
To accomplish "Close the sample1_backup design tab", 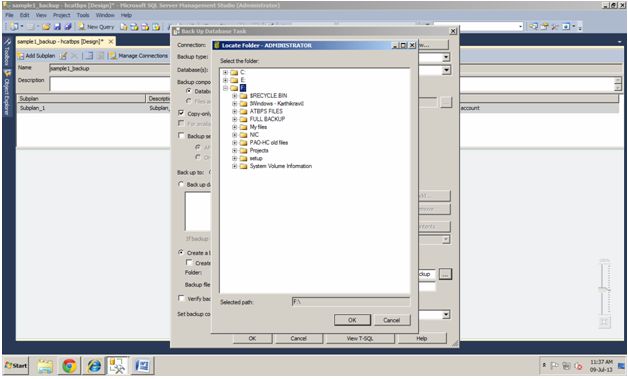I will click(x=111, y=41).
